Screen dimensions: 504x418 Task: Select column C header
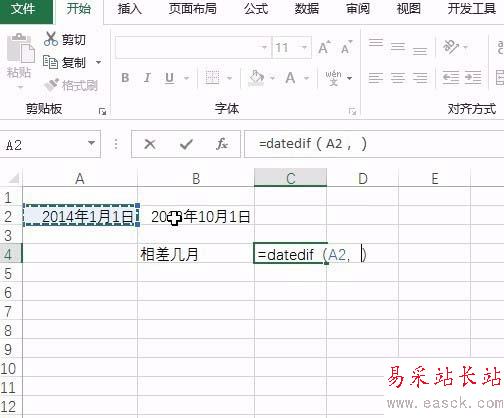(x=291, y=179)
